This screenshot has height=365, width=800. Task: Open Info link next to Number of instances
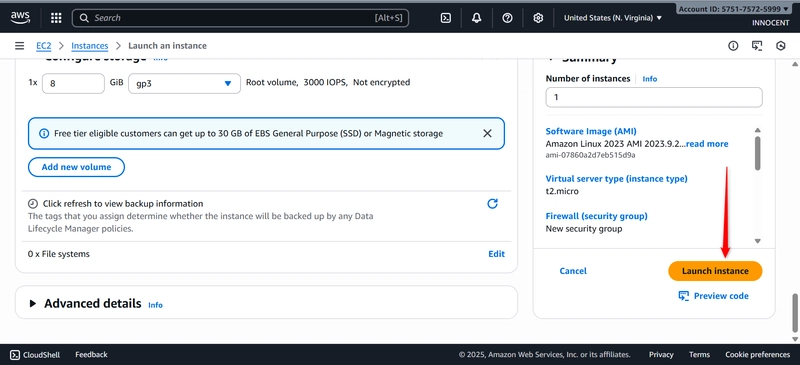[649, 79]
